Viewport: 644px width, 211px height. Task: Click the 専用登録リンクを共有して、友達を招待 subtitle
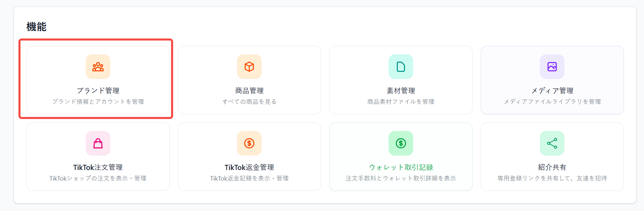(552, 178)
